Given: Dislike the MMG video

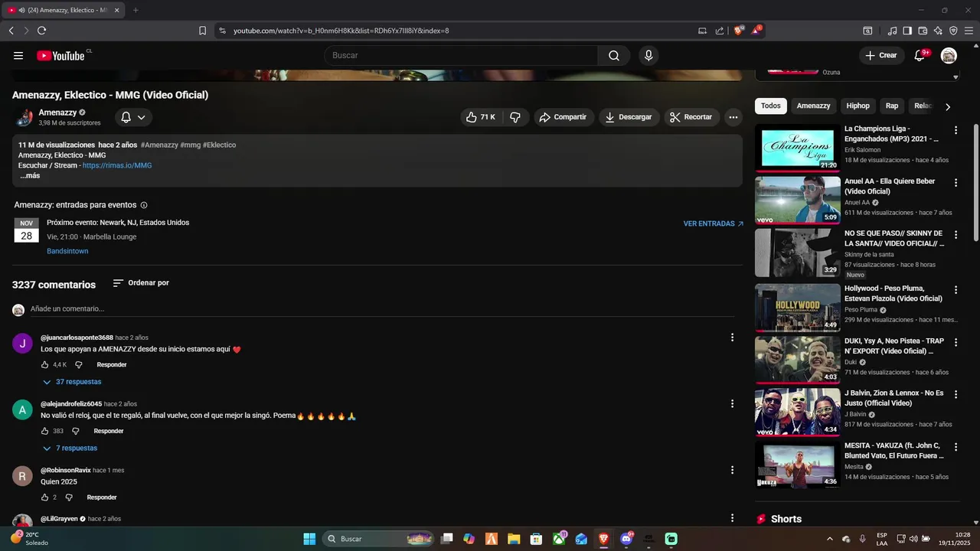Looking at the screenshot, I should 515,117.
